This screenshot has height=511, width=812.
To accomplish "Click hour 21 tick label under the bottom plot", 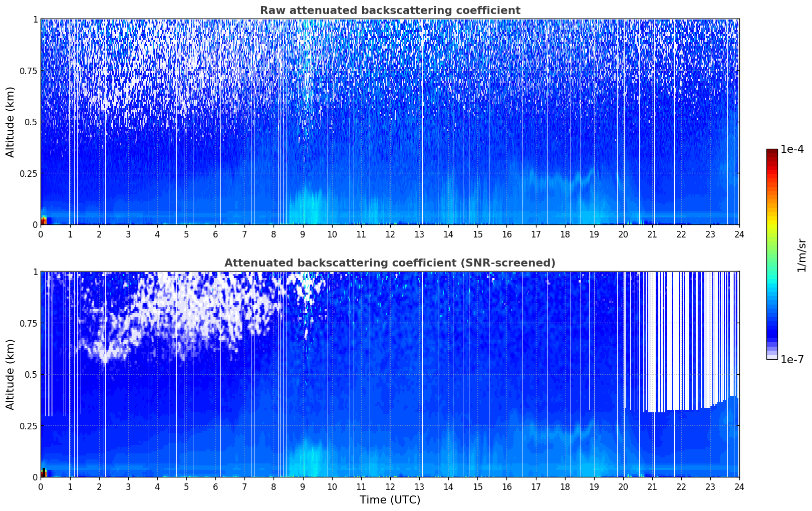I will tap(652, 486).
